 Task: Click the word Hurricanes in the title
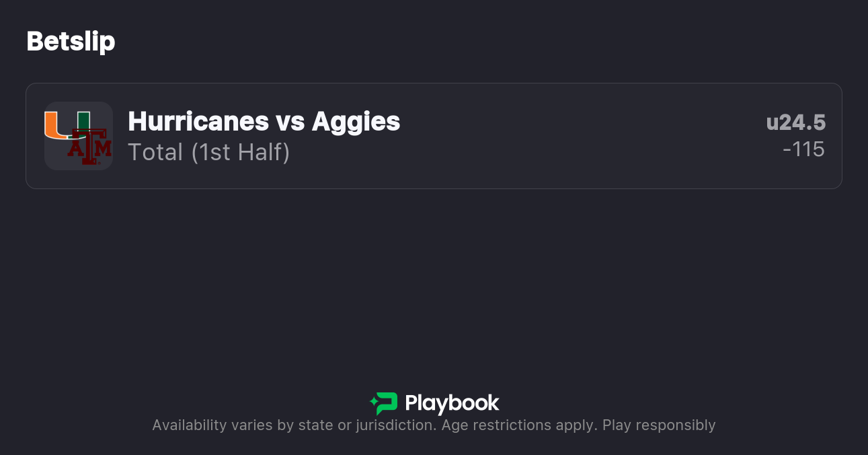click(x=198, y=122)
